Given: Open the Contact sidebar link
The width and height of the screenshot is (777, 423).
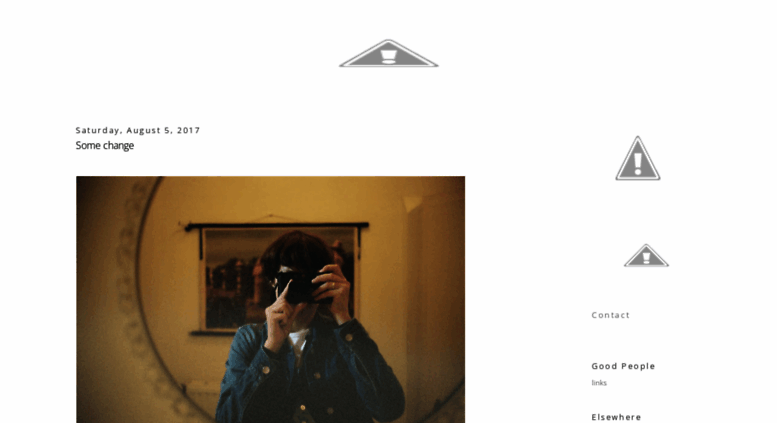Looking at the screenshot, I should 610,315.
